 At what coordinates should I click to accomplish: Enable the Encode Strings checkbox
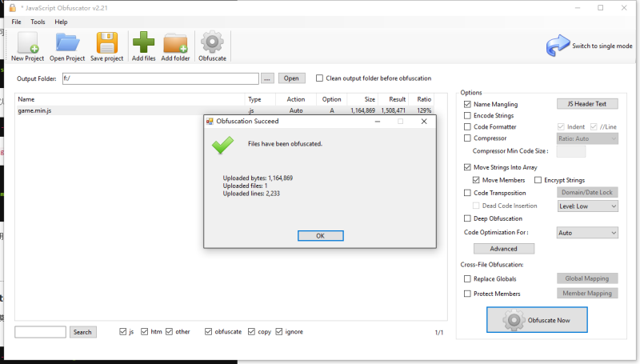click(x=467, y=115)
